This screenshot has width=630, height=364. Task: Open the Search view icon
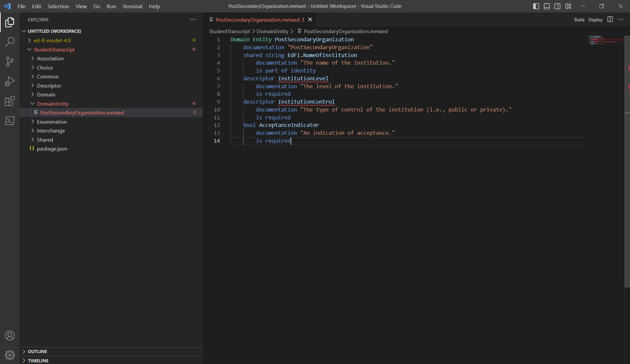click(10, 42)
